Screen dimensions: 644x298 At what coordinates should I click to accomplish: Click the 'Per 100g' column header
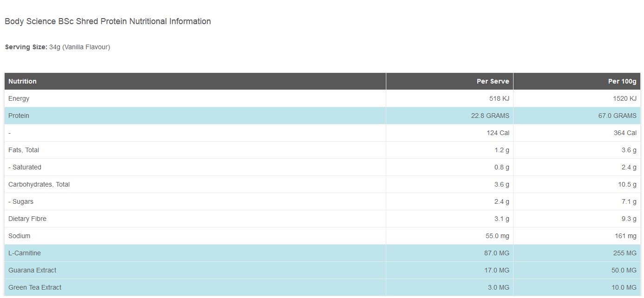577,81
